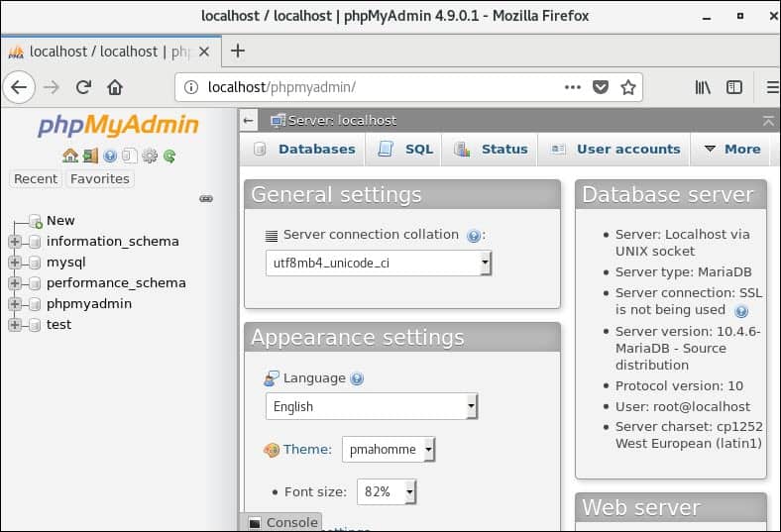Viewport: 781px width, 532px height.
Task: Click the help icon beside SSL is not being used
Action: pos(741,311)
